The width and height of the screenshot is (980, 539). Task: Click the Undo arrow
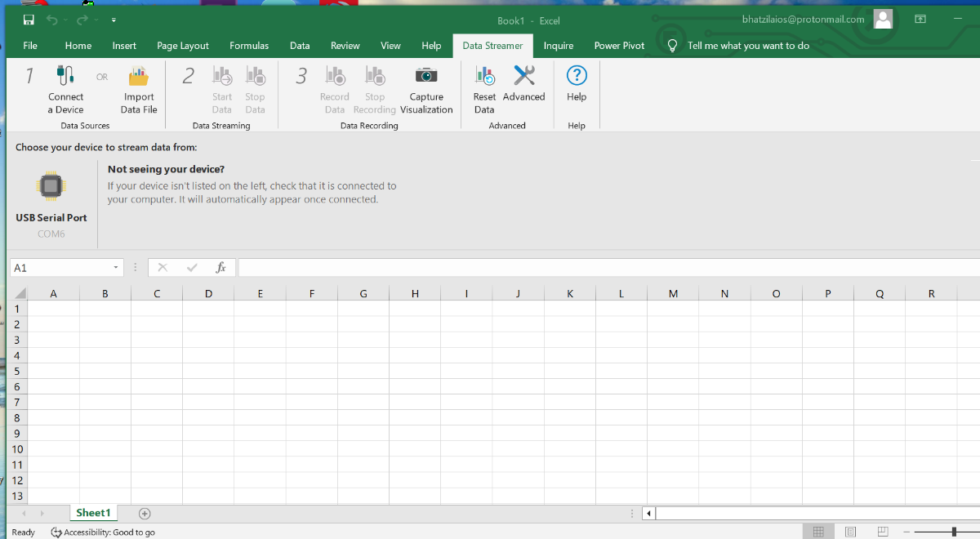coord(52,20)
